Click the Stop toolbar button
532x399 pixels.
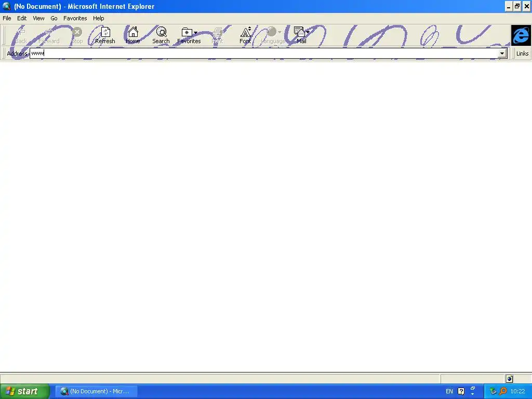tap(77, 35)
